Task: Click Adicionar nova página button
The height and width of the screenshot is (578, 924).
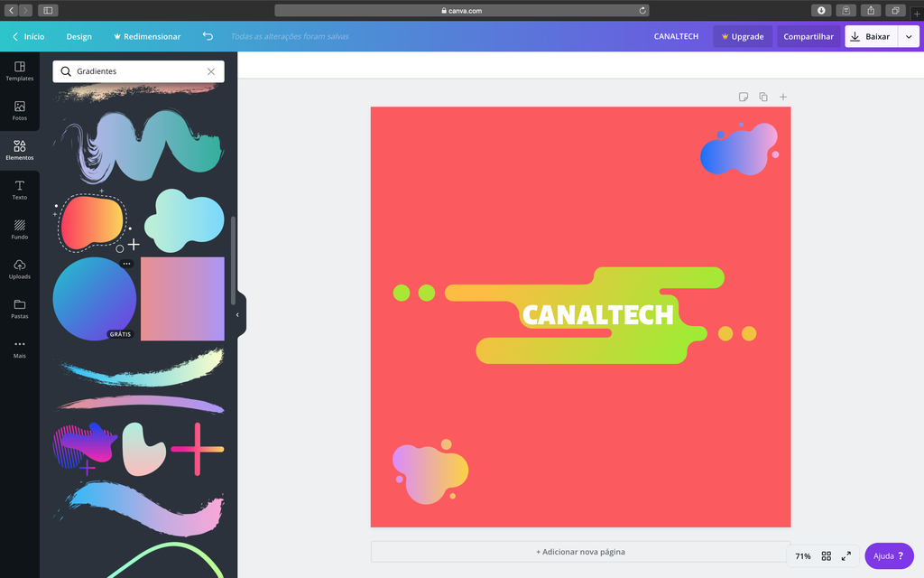Action: pyautogui.click(x=580, y=552)
